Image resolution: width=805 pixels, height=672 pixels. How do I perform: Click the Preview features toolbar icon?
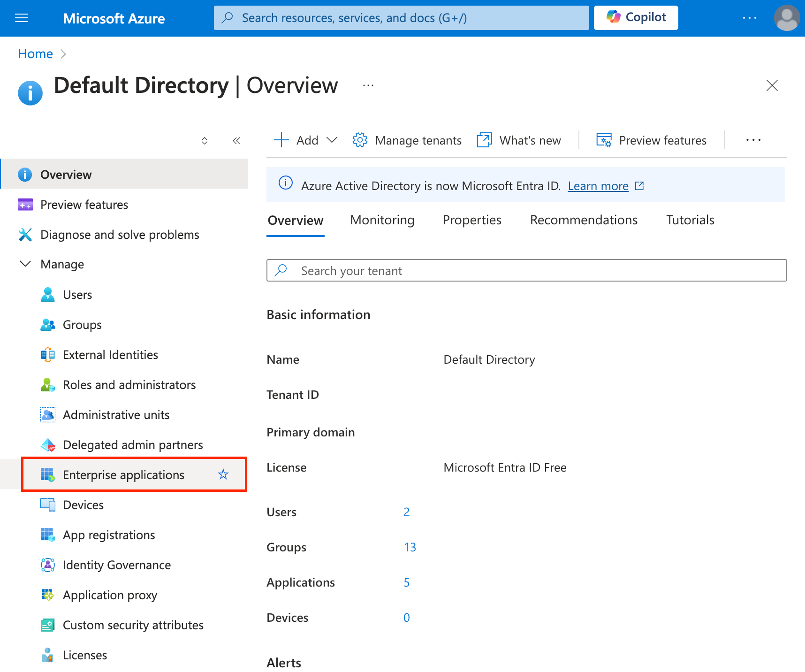coord(604,140)
